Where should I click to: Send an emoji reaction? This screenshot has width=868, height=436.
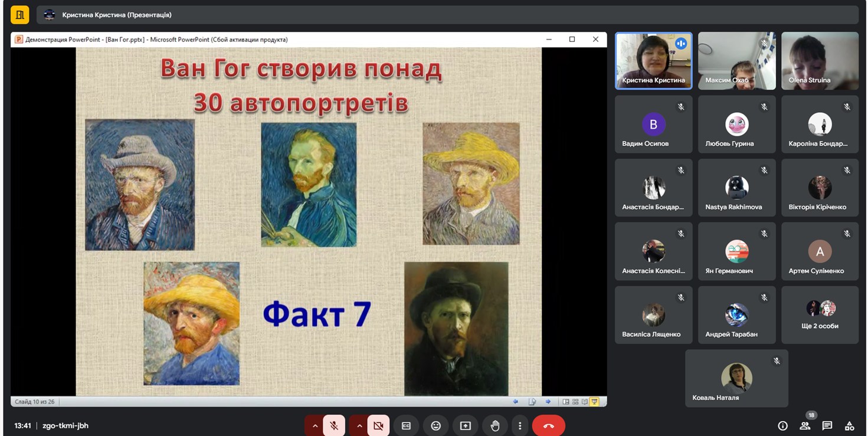tap(435, 425)
